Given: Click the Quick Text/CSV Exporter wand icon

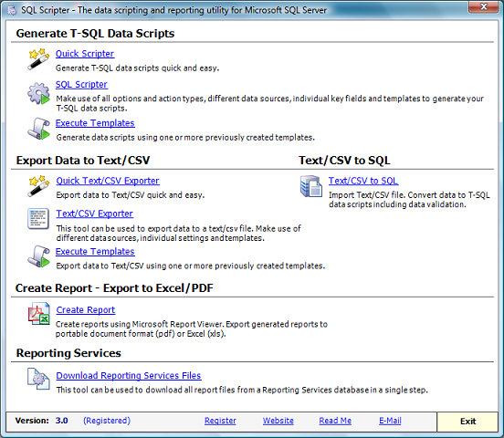Looking at the screenshot, I should click(38, 186).
